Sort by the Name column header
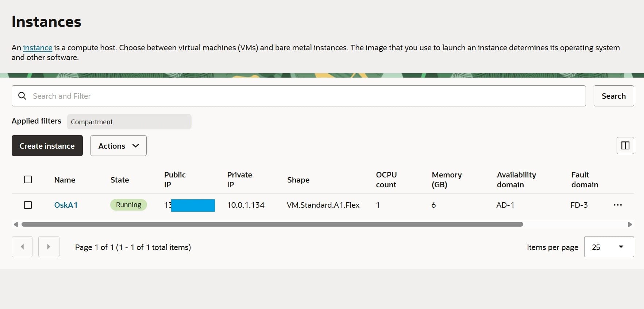Screen dimensions: 644x309 (65, 180)
